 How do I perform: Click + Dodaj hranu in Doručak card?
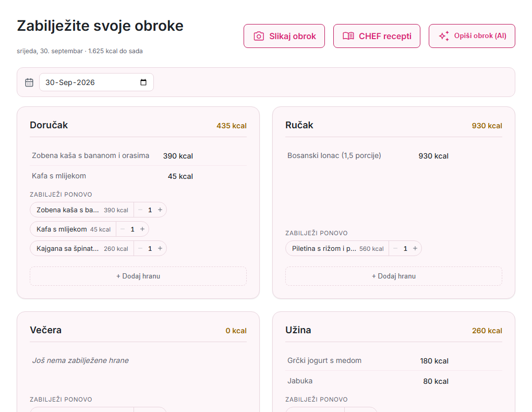click(x=138, y=276)
